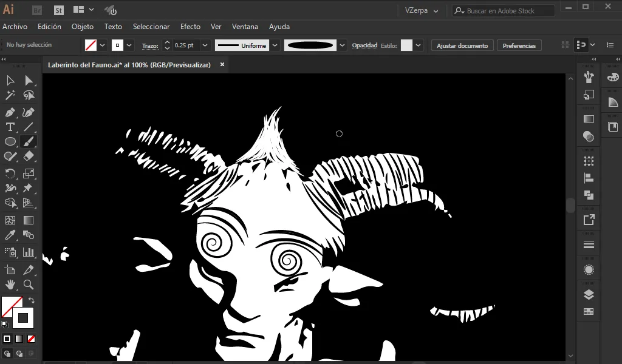Open Adobe Bridge via Br icon

point(37,10)
